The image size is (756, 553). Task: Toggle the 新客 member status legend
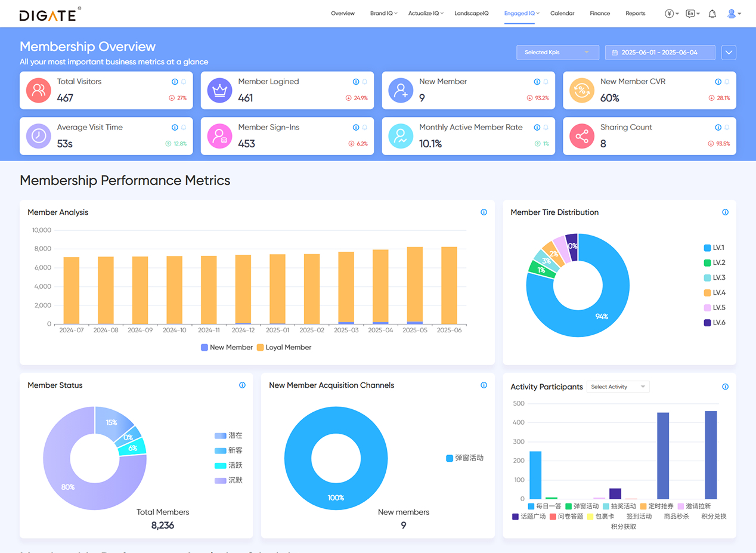pyautogui.click(x=228, y=450)
